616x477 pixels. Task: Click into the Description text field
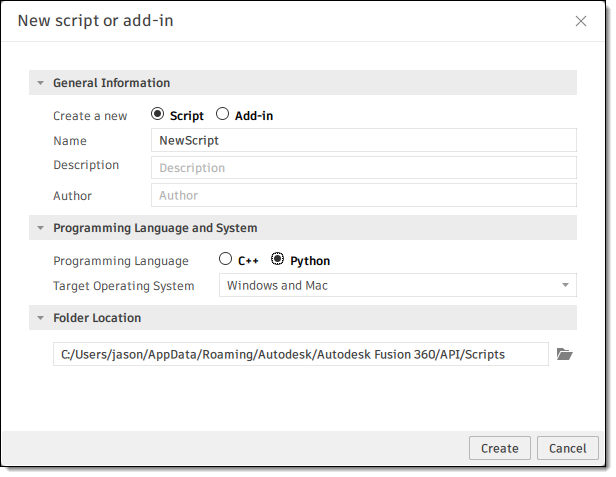363,168
